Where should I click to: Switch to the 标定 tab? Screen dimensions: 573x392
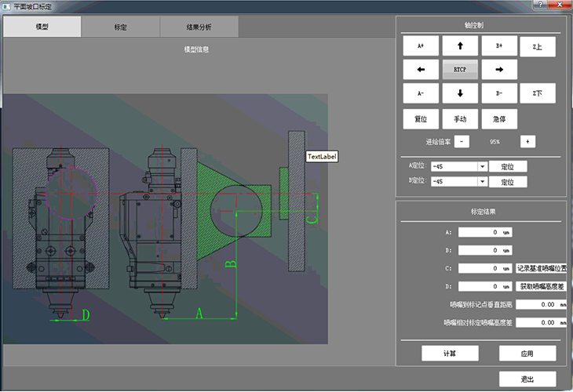click(x=121, y=27)
